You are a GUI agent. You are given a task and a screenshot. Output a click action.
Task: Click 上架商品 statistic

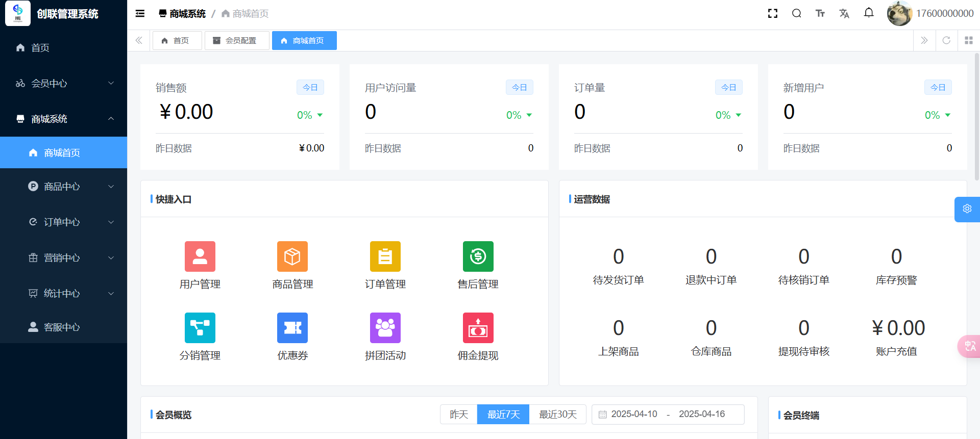(619, 337)
